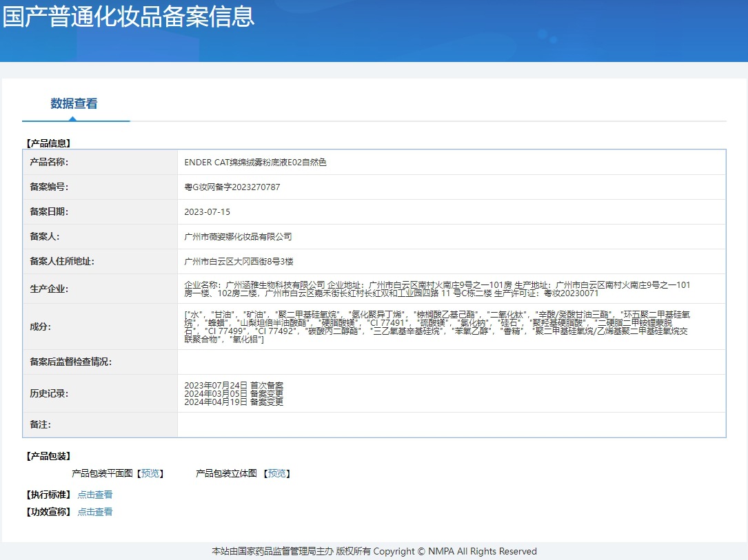Click the 备案人住所地址 row label
This screenshot has width=748, height=560.
click(x=62, y=261)
